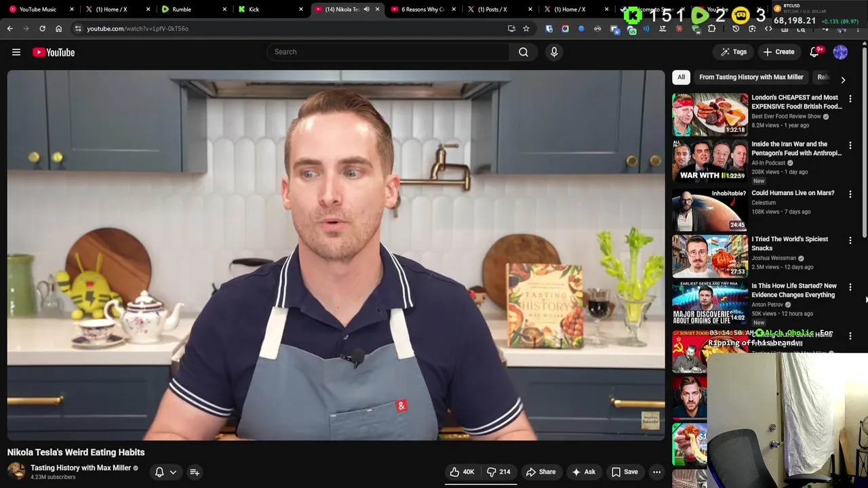Click the Create button
The height and width of the screenshot is (488, 868).
(x=778, y=52)
